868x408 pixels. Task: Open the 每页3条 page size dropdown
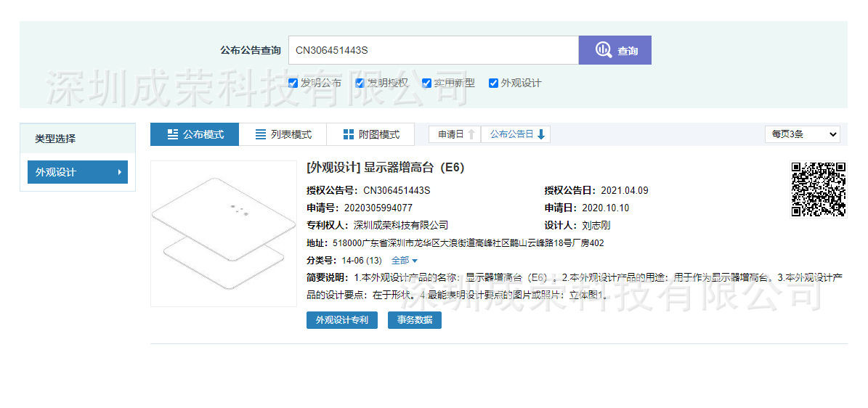point(803,134)
